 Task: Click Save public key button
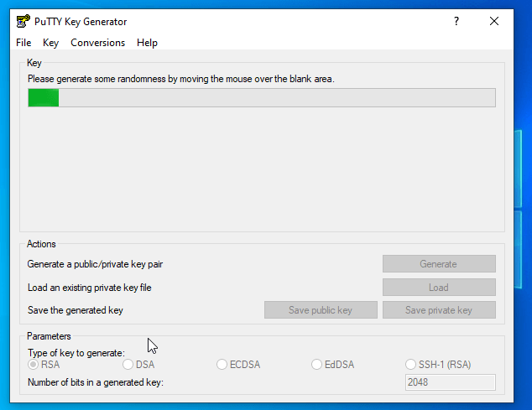click(x=321, y=310)
